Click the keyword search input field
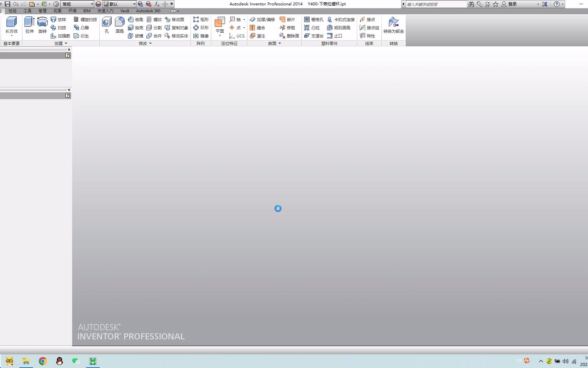This screenshot has width=588, height=368. point(436,4)
